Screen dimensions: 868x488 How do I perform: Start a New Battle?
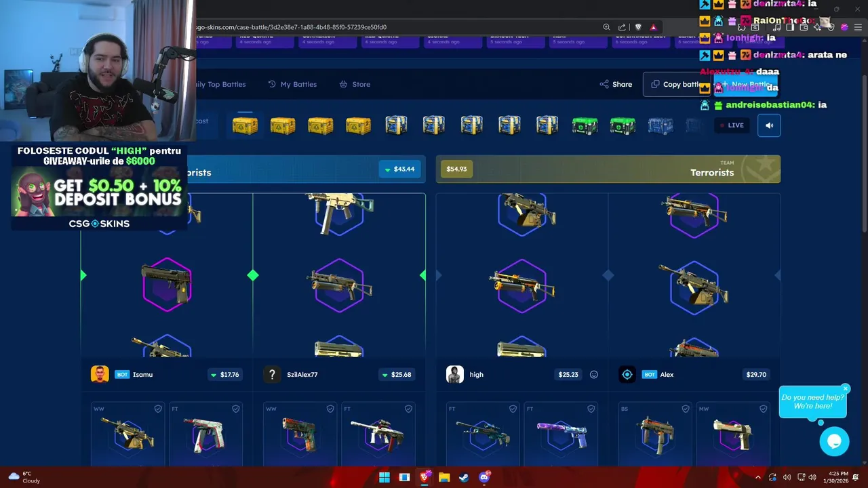[746, 84]
